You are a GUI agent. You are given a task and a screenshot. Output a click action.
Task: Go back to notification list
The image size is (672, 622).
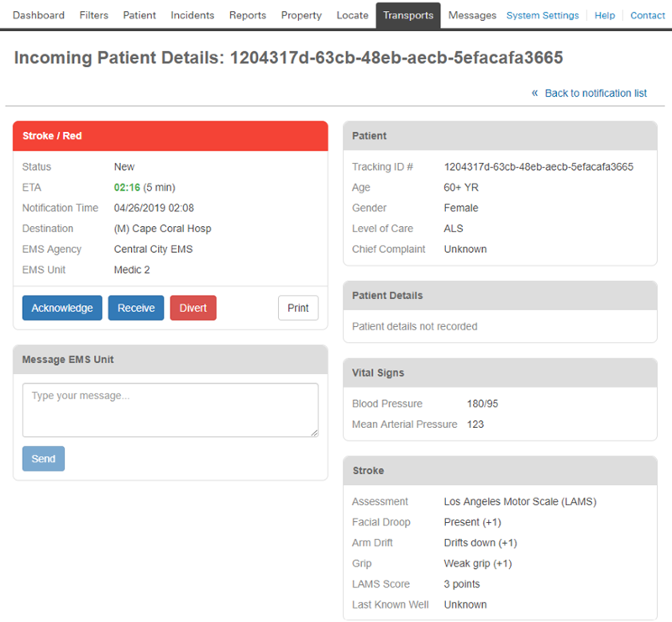coord(596,93)
